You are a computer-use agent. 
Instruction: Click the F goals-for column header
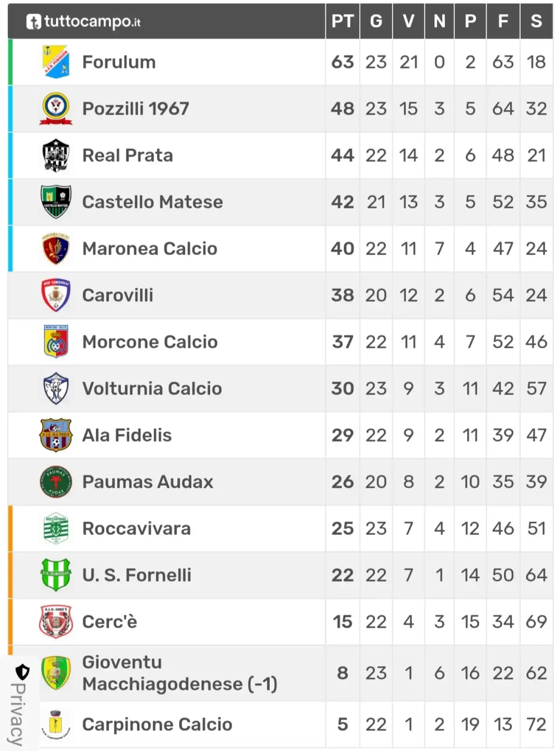tap(503, 21)
